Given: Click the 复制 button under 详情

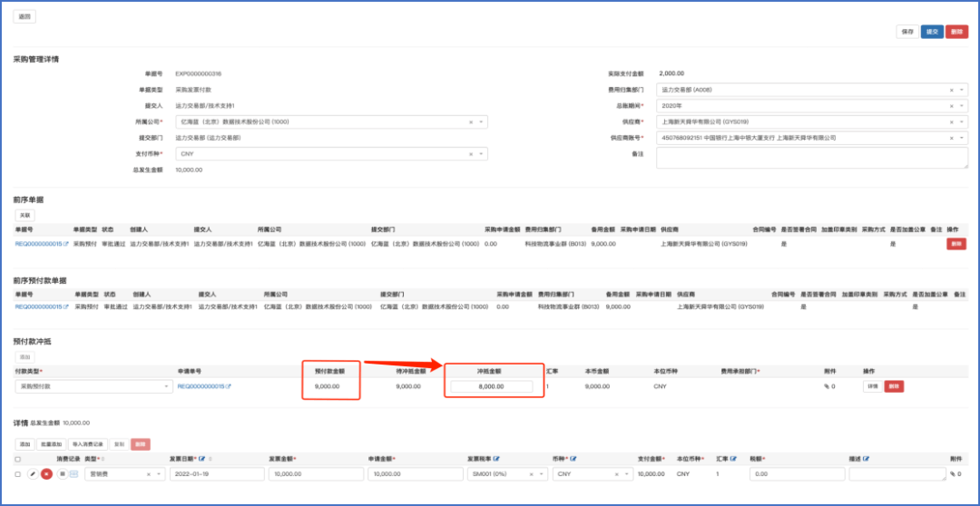Looking at the screenshot, I should tap(119, 444).
